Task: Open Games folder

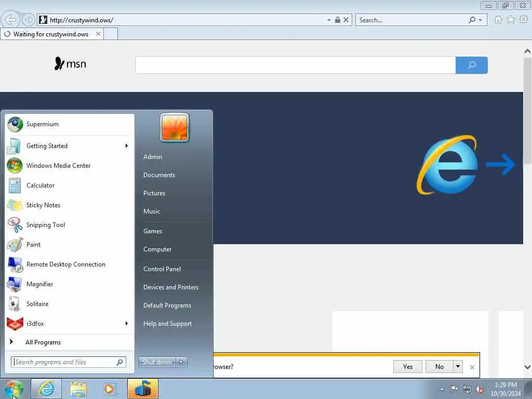Action: (153, 231)
